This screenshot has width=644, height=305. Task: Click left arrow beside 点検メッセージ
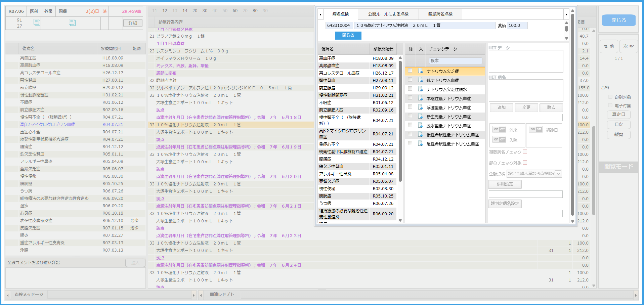click(x=8, y=295)
